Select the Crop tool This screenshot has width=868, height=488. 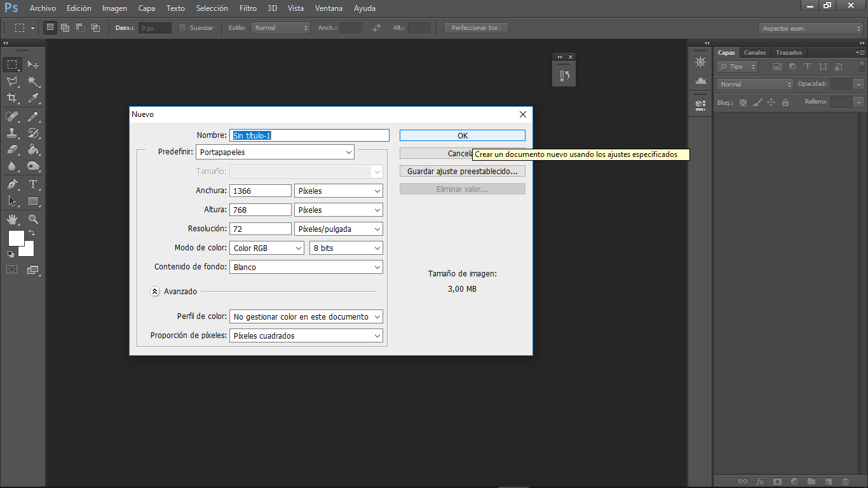12,98
